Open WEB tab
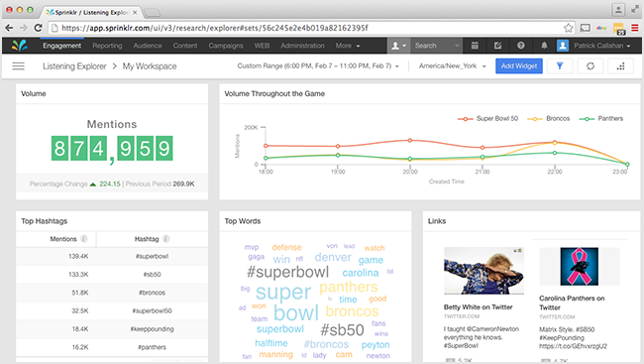 point(262,46)
